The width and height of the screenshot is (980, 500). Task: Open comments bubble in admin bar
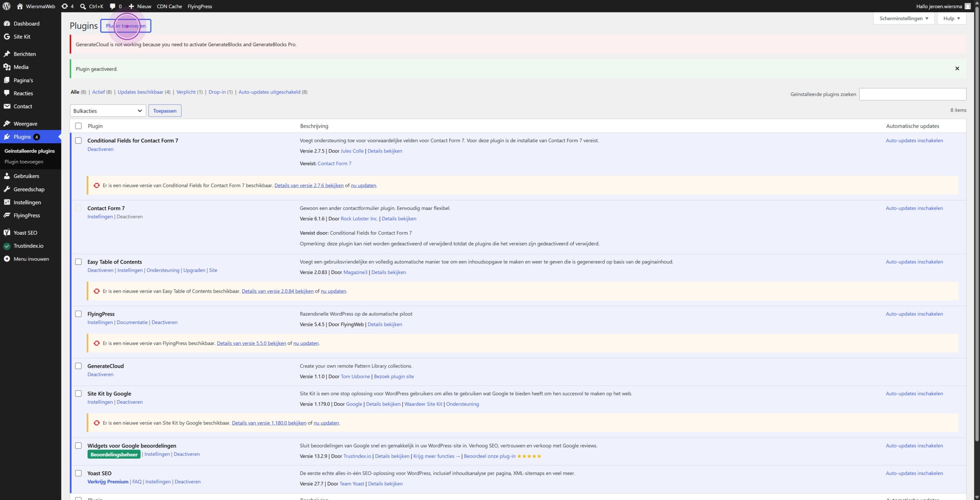113,6
